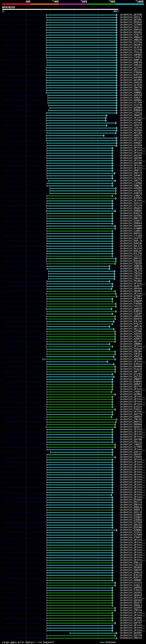Click the label UniRef100_Q4UHA4
This screenshot has height=644, width=146.
(131, 226)
